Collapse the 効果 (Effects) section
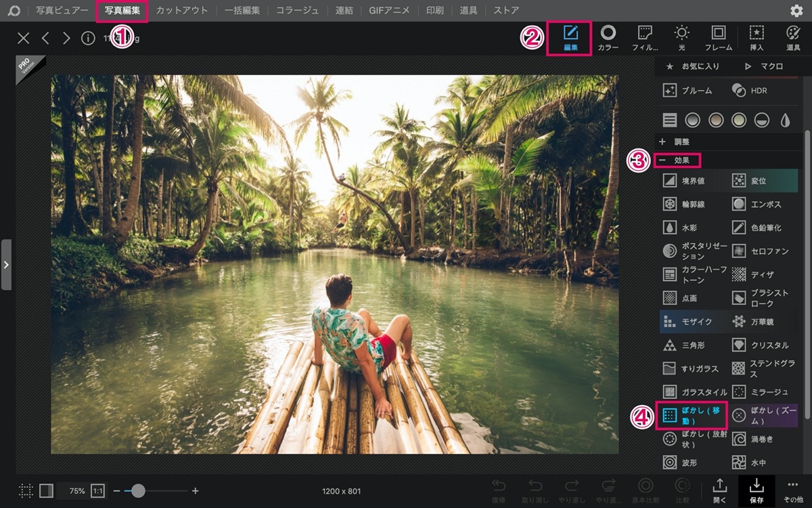 (675, 161)
